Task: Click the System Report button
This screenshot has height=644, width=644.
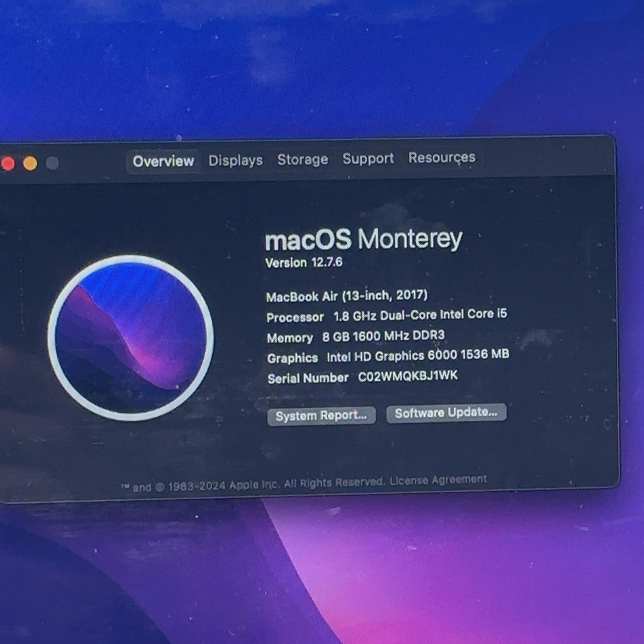Action: (322, 416)
